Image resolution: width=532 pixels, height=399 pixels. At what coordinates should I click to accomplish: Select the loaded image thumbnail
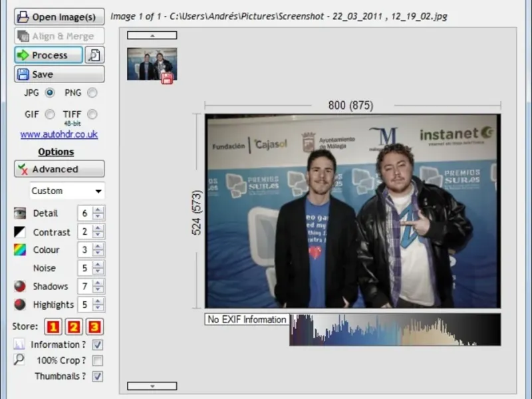click(152, 64)
